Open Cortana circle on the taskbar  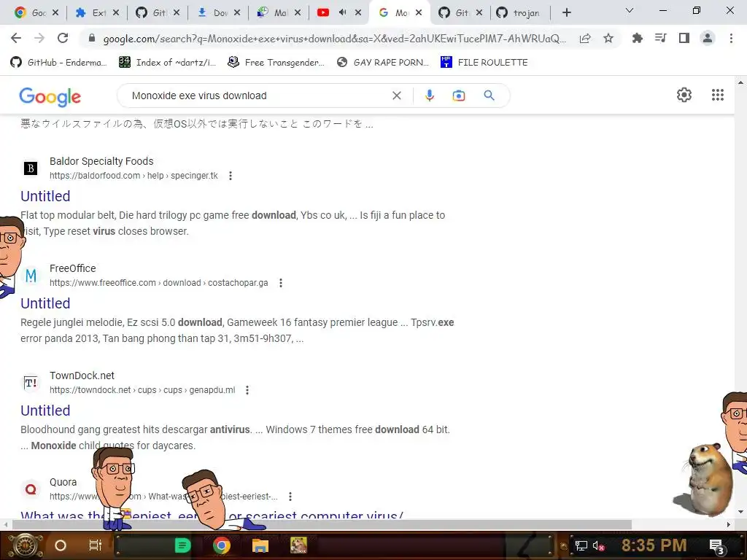(61, 545)
